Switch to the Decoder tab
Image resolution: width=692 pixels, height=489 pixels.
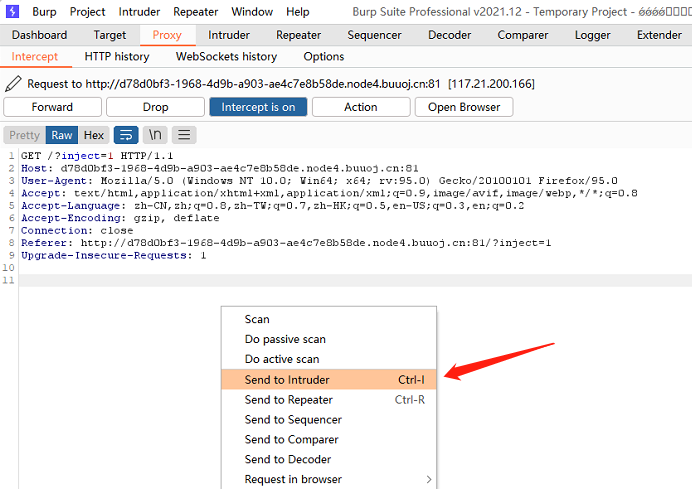449,35
